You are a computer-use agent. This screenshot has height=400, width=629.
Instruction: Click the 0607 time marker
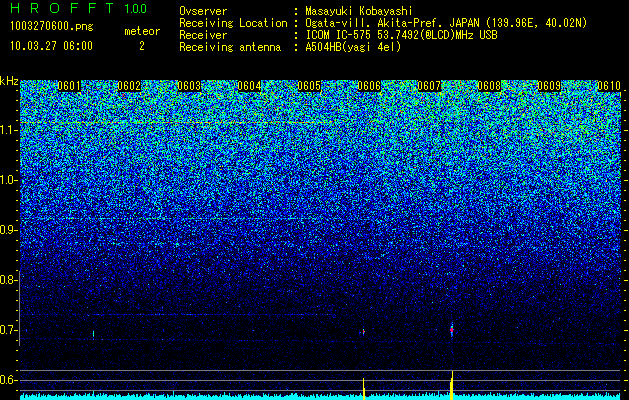(429, 86)
